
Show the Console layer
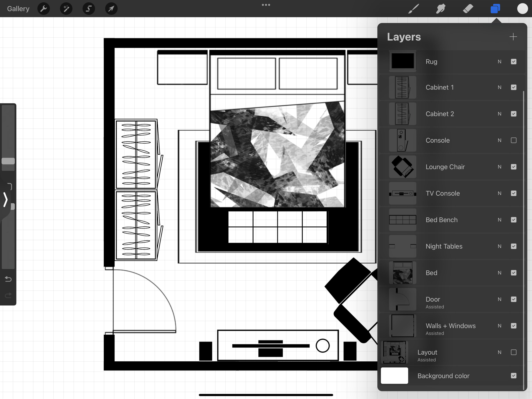click(514, 140)
